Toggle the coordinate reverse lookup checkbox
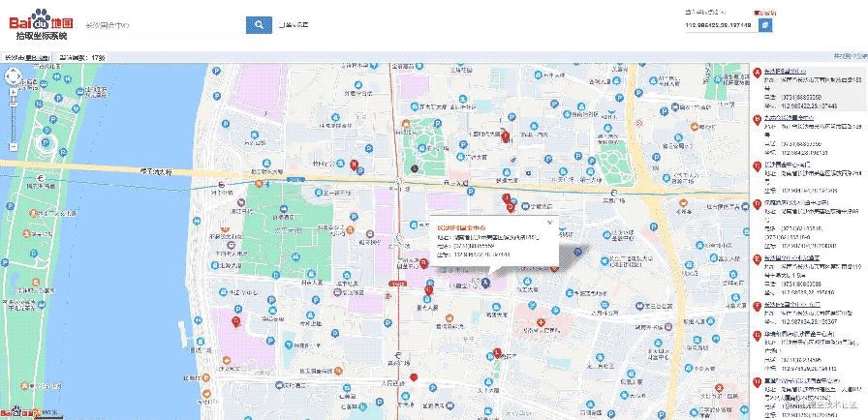868x420 pixels. point(280,26)
